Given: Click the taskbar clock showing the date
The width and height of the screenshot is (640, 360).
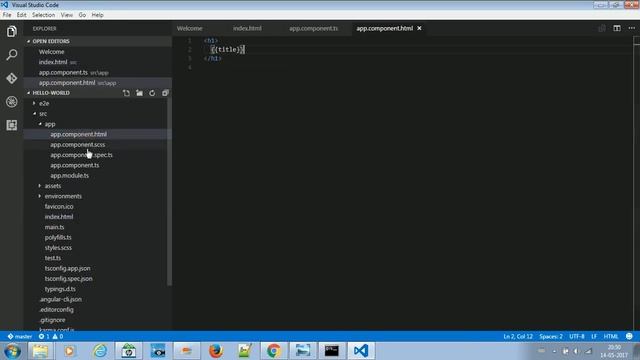Looking at the screenshot, I should tap(614, 351).
